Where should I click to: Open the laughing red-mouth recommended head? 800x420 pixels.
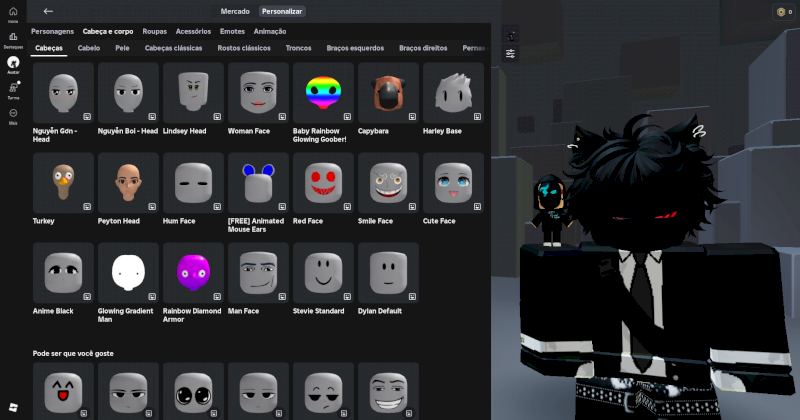tap(63, 391)
